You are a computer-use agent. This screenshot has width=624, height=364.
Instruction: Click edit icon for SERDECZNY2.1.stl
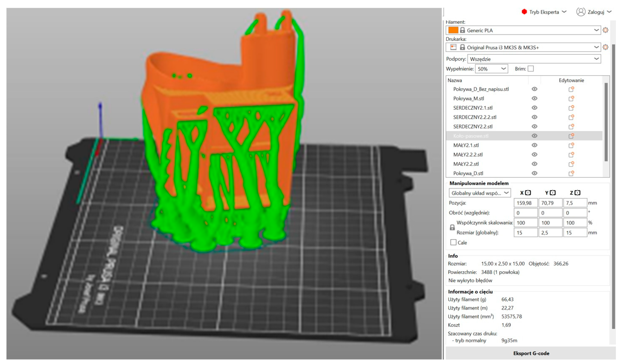(571, 108)
